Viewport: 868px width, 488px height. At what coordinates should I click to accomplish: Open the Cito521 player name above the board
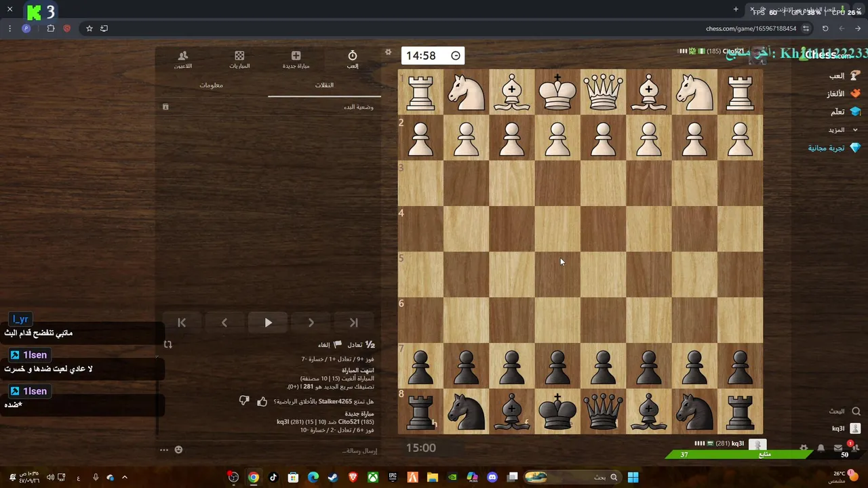[734, 51]
